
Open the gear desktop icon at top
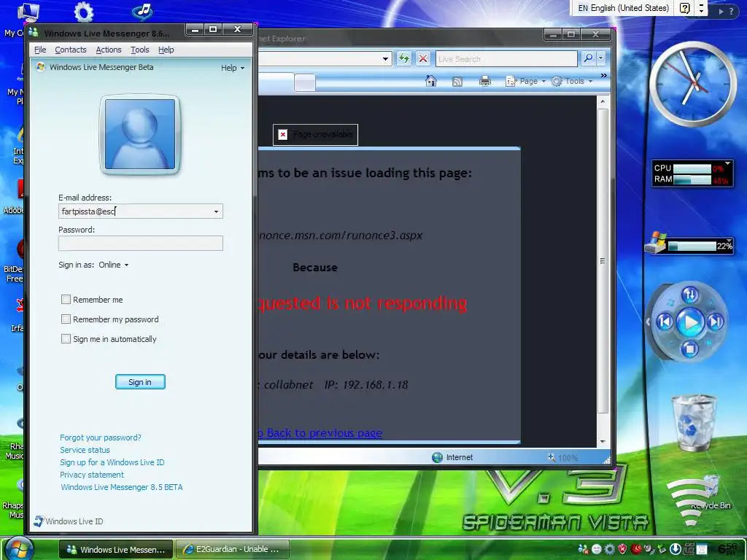(83, 12)
